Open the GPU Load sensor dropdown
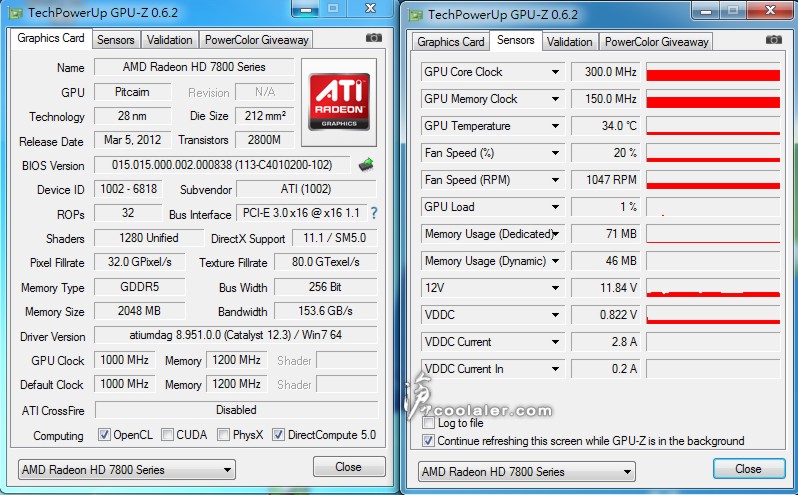 click(x=555, y=207)
